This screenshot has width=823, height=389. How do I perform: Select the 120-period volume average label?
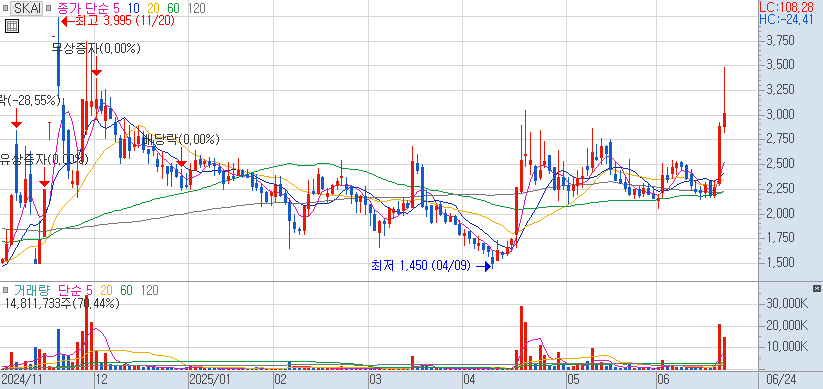point(150,290)
